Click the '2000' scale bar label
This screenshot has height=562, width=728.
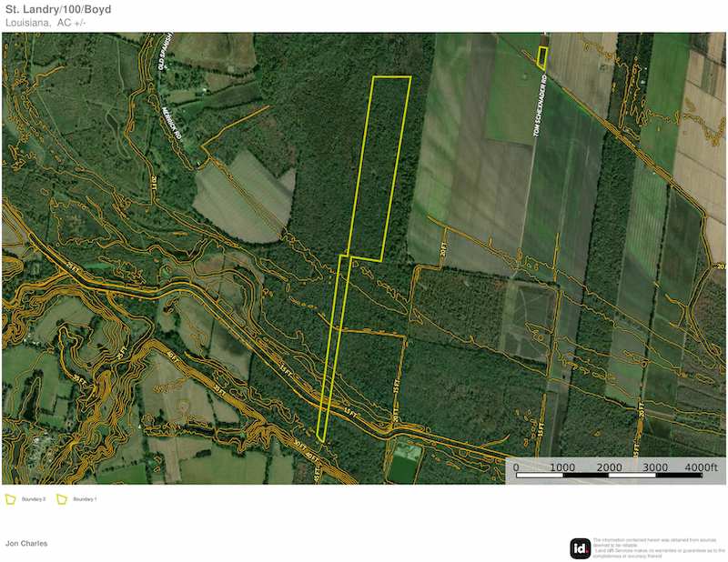608,467
